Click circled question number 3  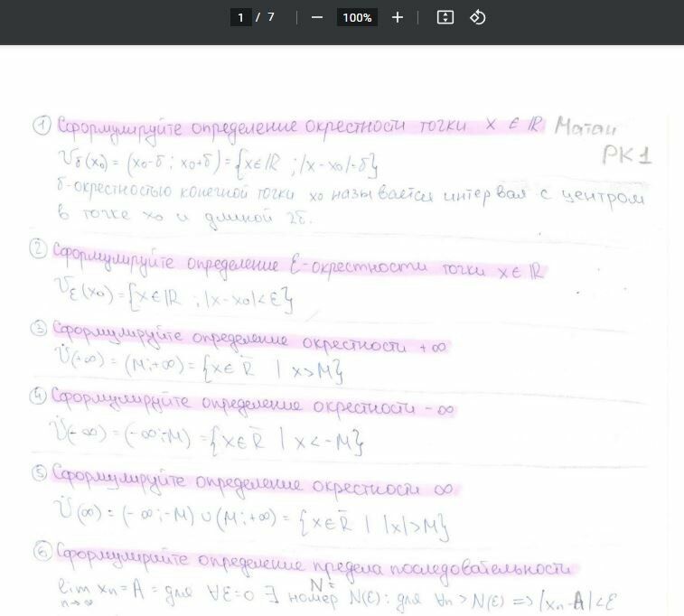coord(39,328)
